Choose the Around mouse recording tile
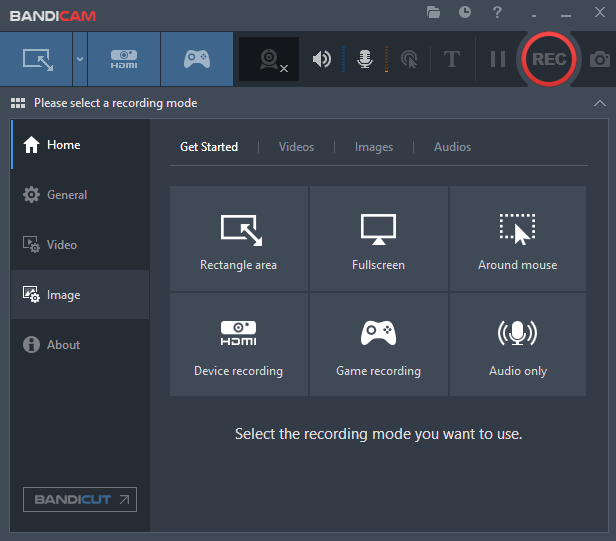This screenshot has height=541, width=616. tap(518, 238)
